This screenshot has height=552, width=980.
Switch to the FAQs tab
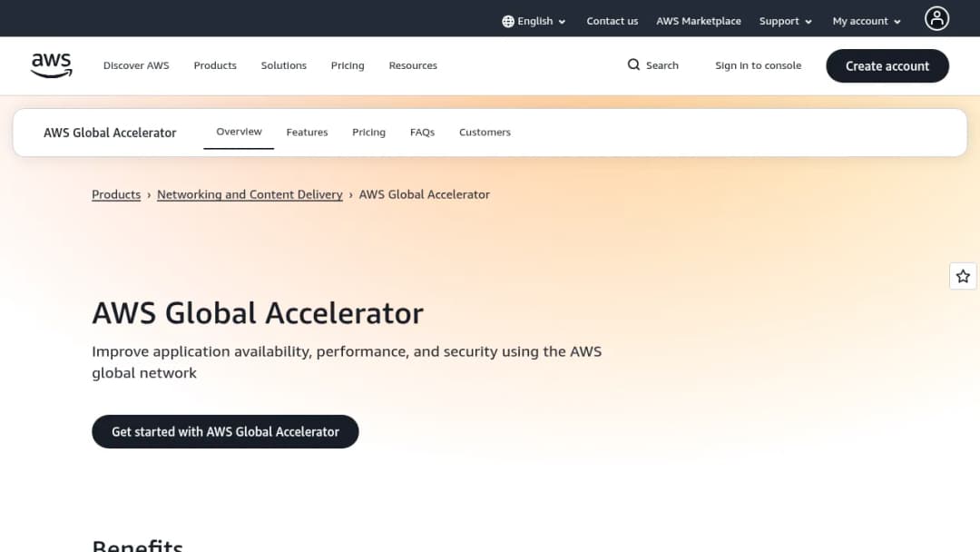click(x=423, y=133)
